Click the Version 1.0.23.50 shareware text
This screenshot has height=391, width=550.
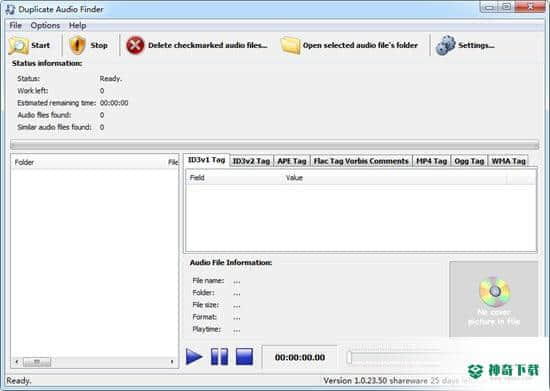point(375,380)
